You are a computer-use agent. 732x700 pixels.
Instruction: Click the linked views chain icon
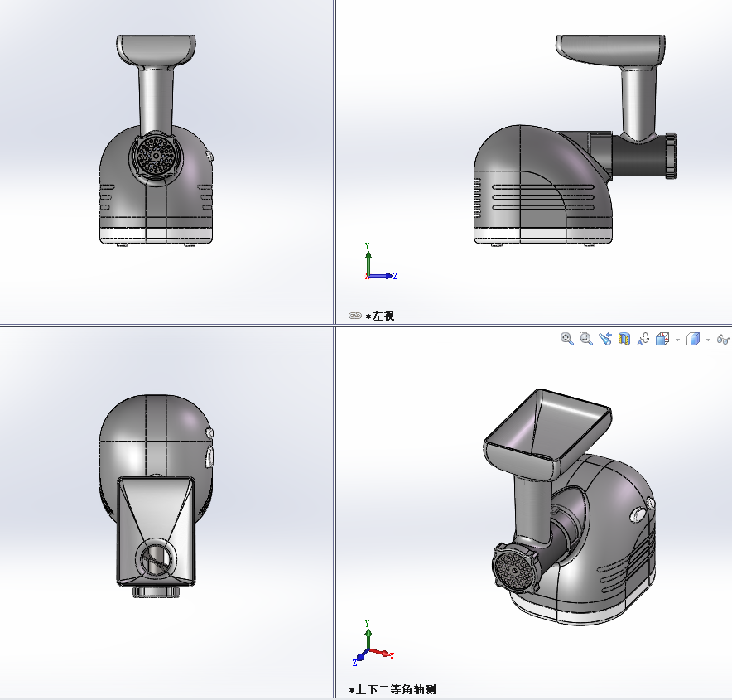point(355,316)
